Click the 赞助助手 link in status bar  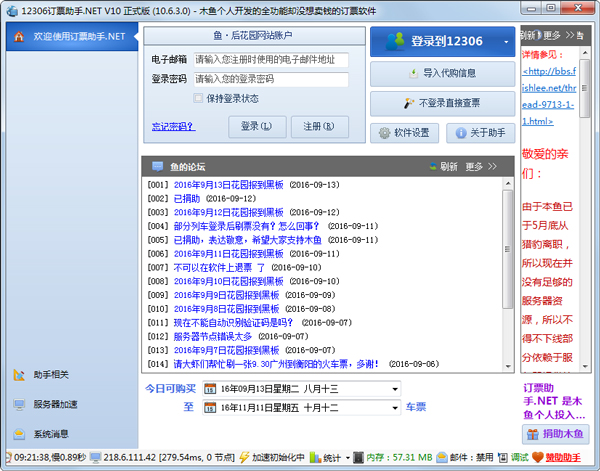[563, 458]
